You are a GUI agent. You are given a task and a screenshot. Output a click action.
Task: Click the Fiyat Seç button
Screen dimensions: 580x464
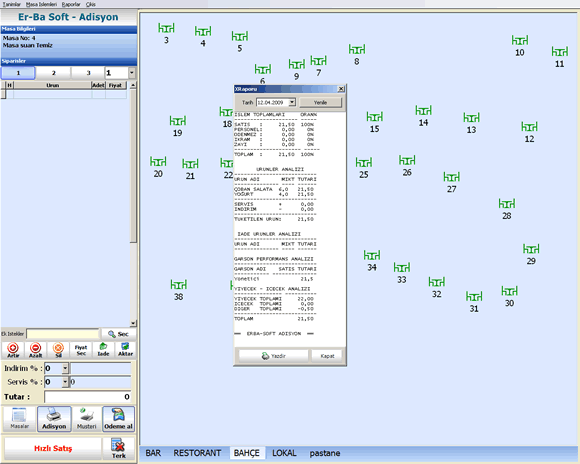[x=81, y=350]
